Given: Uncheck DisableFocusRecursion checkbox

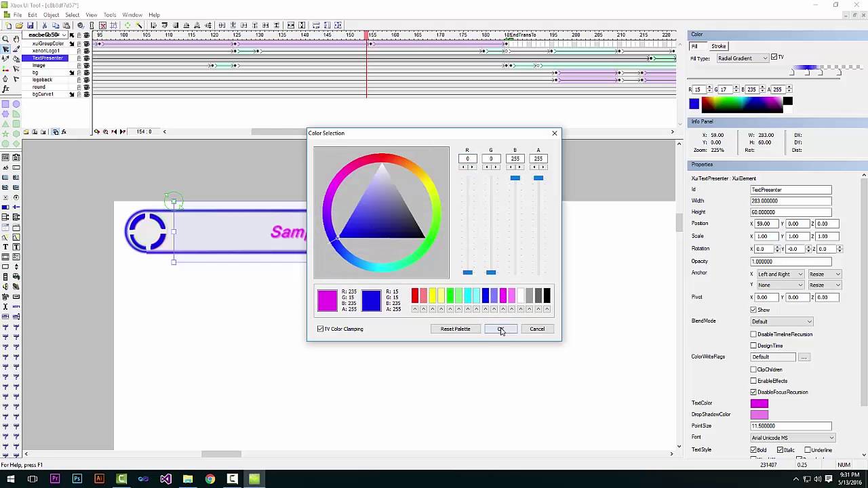Looking at the screenshot, I should tap(753, 392).
